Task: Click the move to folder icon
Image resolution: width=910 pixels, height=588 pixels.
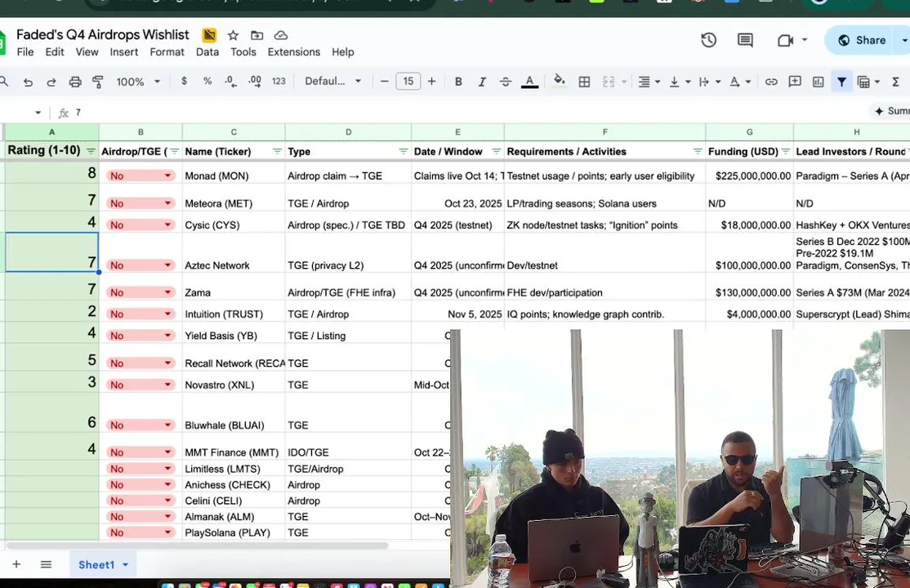Action: pyautogui.click(x=256, y=35)
